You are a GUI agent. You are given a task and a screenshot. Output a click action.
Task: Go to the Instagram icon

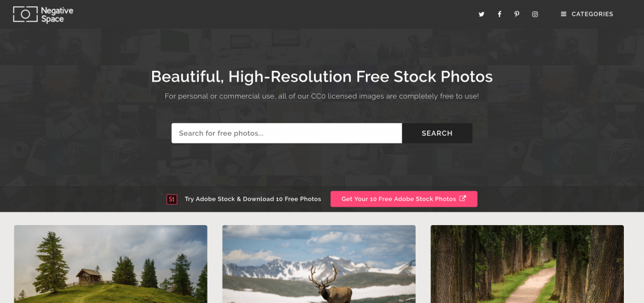(x=535, y=14)
